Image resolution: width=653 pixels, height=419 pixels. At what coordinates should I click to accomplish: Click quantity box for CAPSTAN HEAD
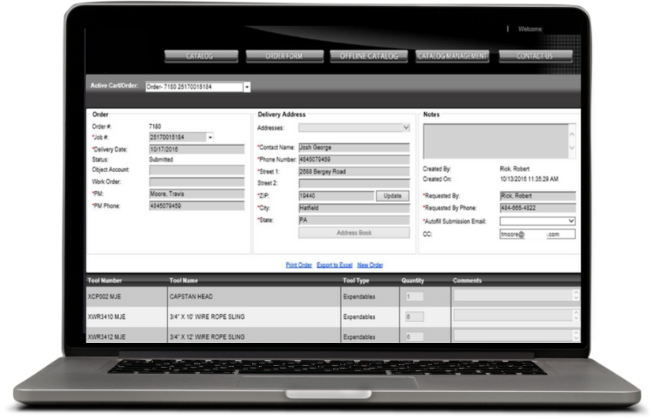(x=414, y=297)
